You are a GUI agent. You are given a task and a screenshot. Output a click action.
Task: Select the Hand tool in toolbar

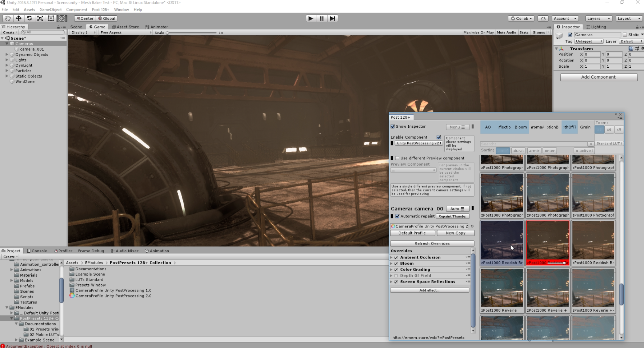(8, 18)
